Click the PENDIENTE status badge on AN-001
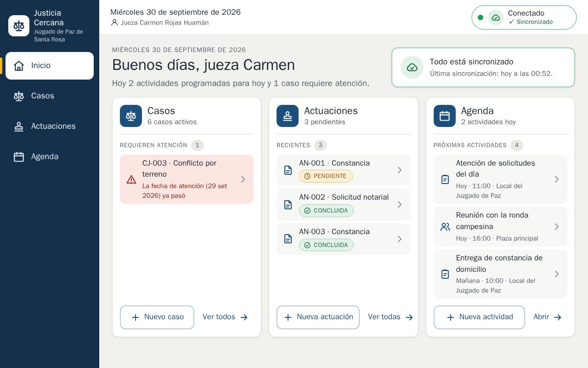 (x=326, y=176)
